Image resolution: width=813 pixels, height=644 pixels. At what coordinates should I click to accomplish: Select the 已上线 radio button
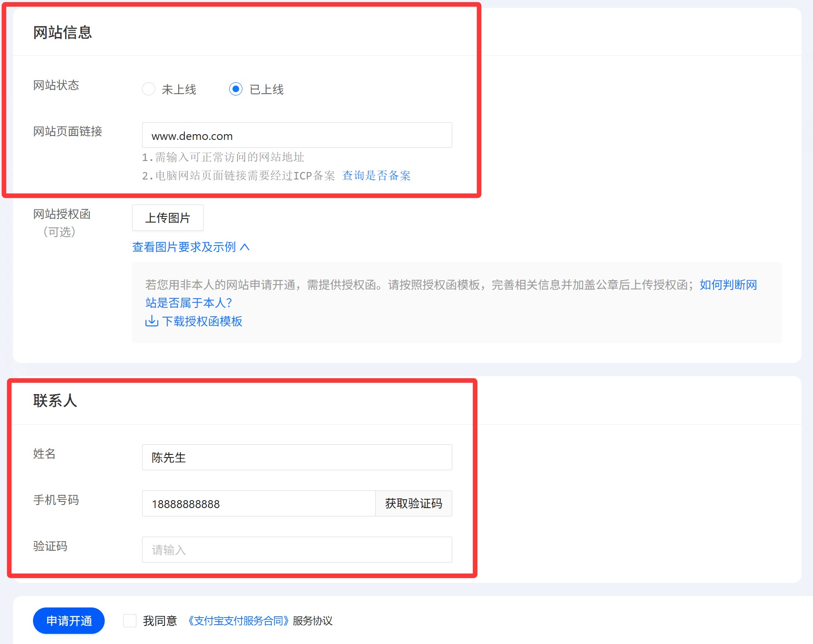(x=236, y=89)
